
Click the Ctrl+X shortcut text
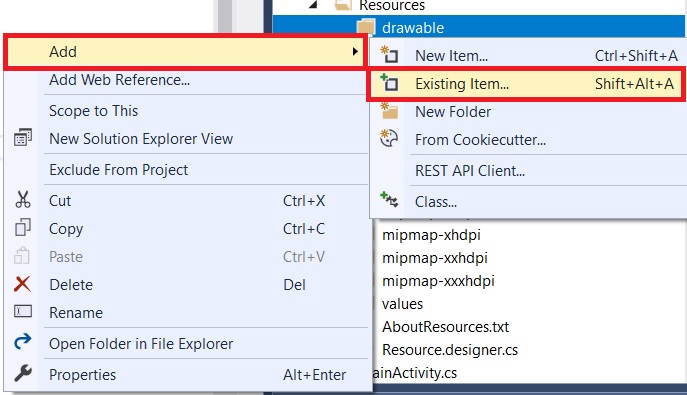pos(304,201)
